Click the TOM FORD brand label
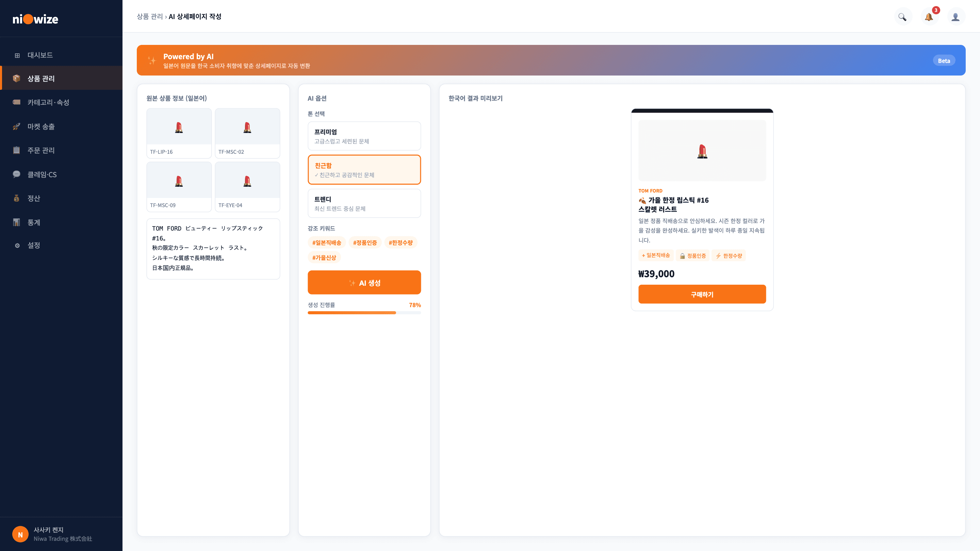Viewport: 980px width, 551px height. pos(650,191)
